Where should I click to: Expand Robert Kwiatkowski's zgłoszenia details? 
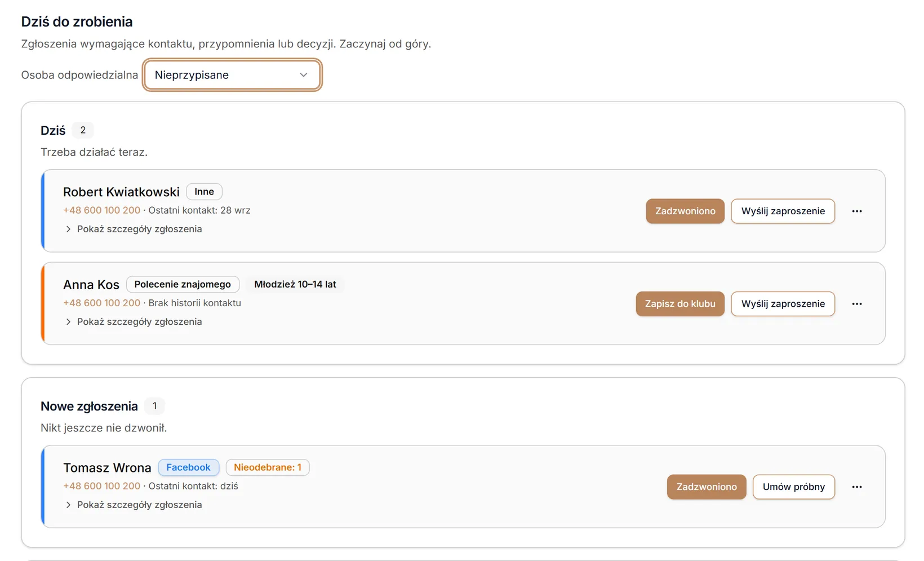tap(134, 229)
